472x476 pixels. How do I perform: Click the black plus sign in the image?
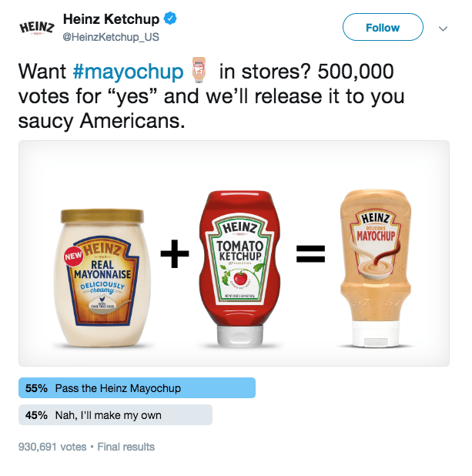pos(174,254)
